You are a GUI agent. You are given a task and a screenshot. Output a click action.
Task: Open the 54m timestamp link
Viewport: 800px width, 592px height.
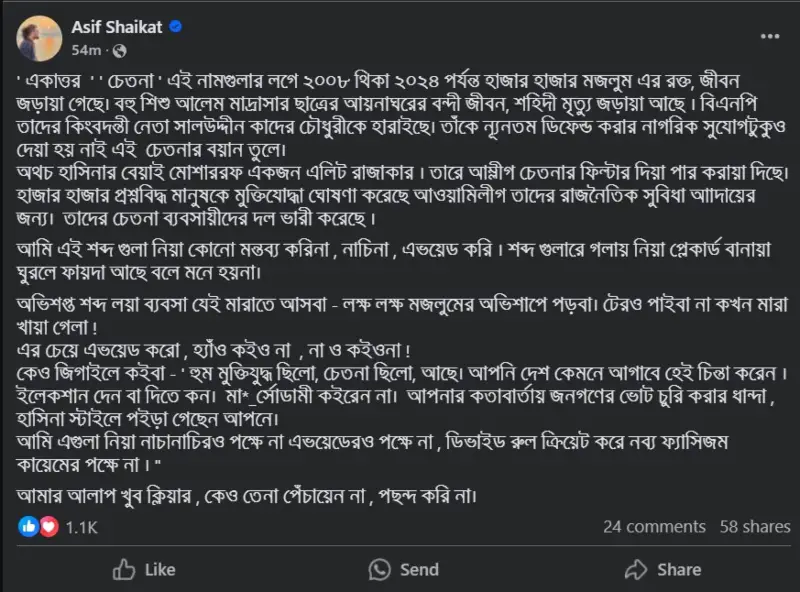pos(86,50)
